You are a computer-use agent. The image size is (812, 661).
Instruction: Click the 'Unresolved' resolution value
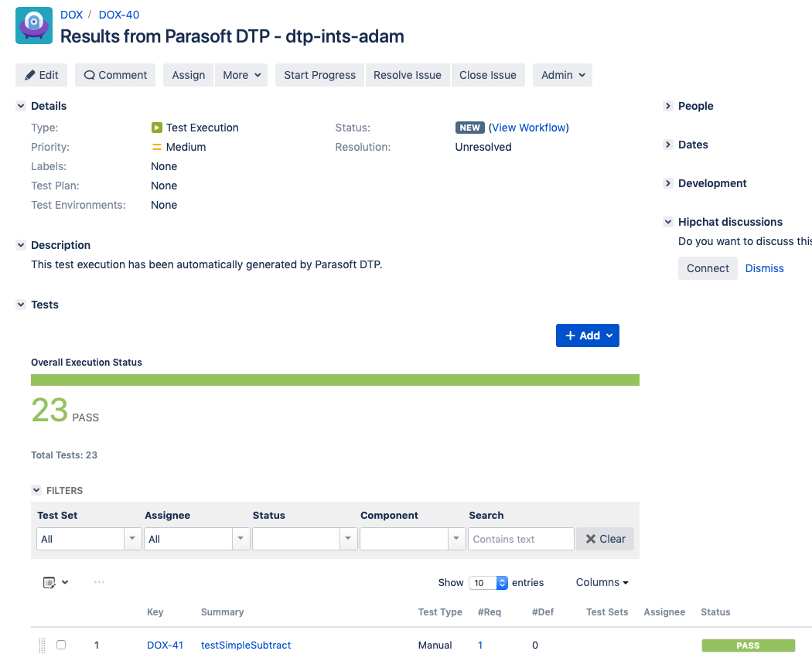click(483, 147)
